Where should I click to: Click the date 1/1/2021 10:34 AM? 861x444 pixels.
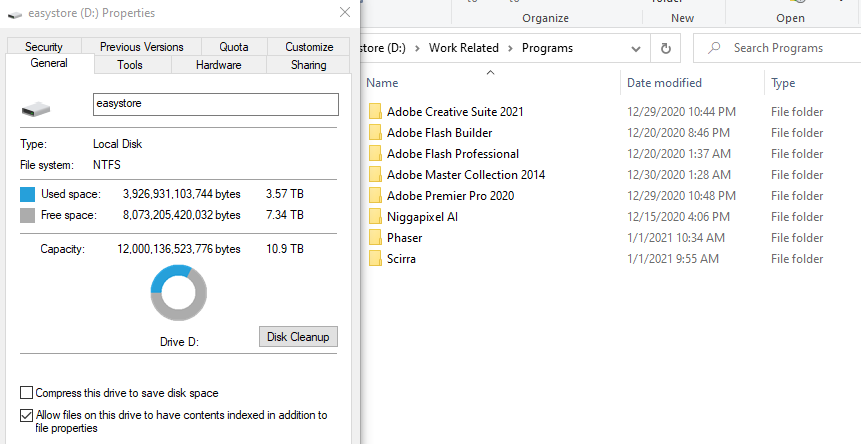[676, 238]
